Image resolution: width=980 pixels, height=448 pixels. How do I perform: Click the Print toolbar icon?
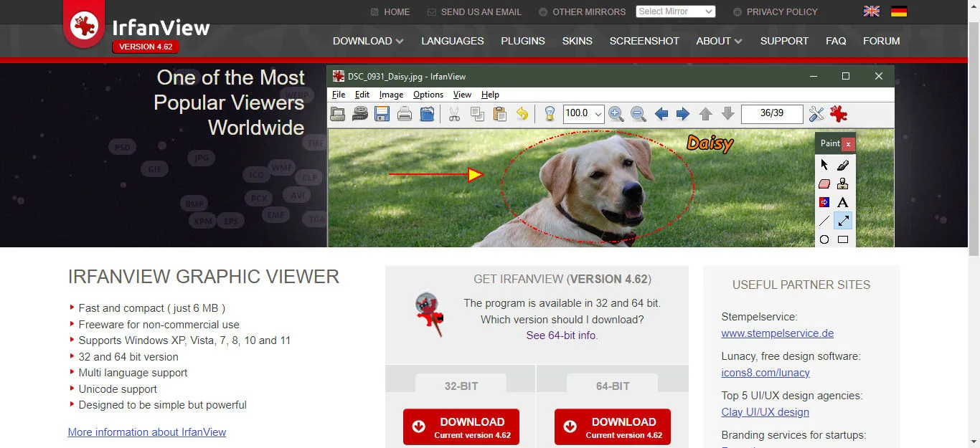(405, 113)
